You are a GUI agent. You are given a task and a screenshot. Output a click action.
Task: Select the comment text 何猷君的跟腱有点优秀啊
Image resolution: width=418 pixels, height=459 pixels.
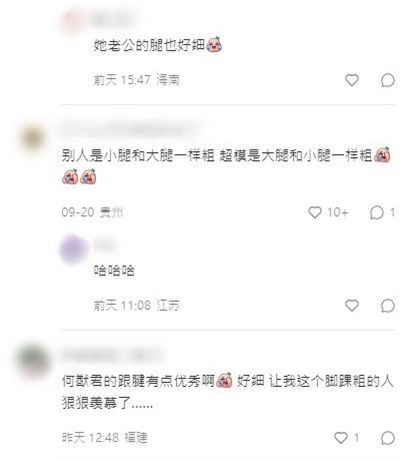[x=138, y=380]
